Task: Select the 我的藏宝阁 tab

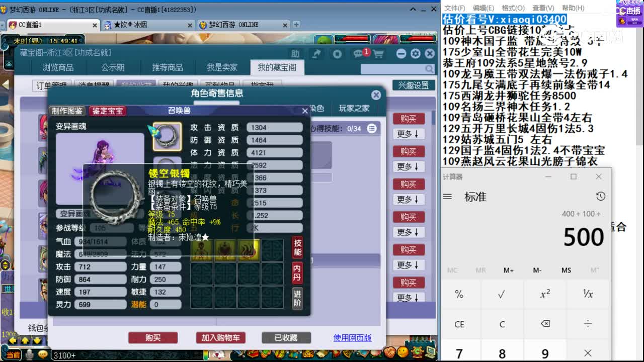Action: (277, 67)
